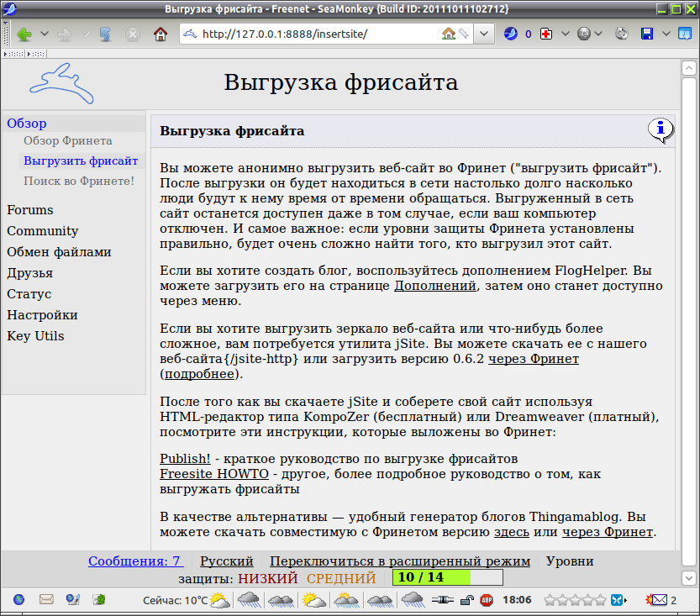Open the Друзья menu
Viewport: 700px width, 616px height.
[30, 273]
